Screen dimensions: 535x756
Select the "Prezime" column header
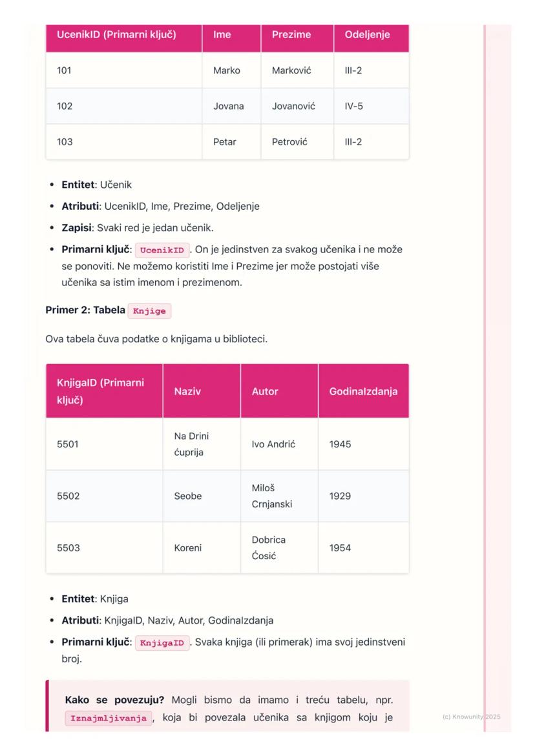pyautogui.click(x=291, y=35)
